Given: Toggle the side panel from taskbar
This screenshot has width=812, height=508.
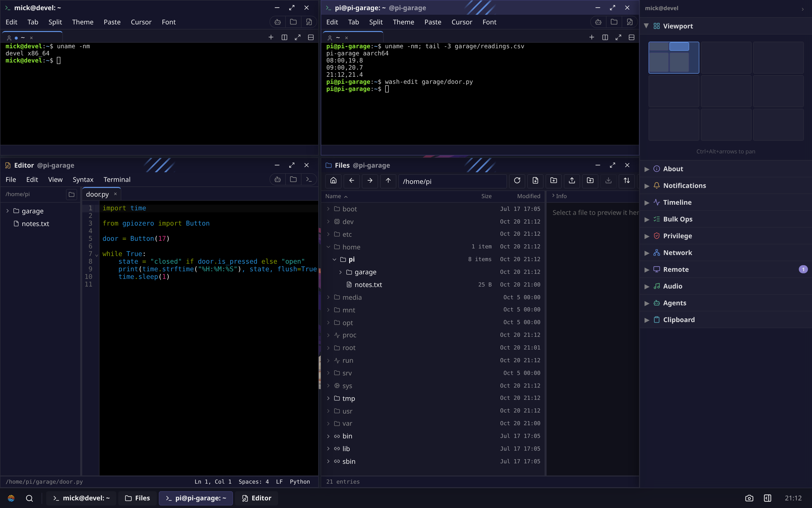Looking at the screenshot, I should click(x=767, y=498).
